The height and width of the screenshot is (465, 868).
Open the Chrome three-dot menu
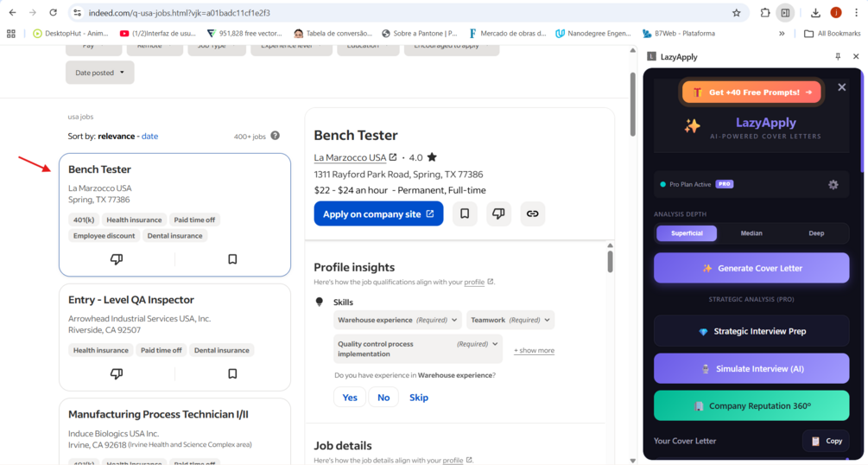(856, 13)
